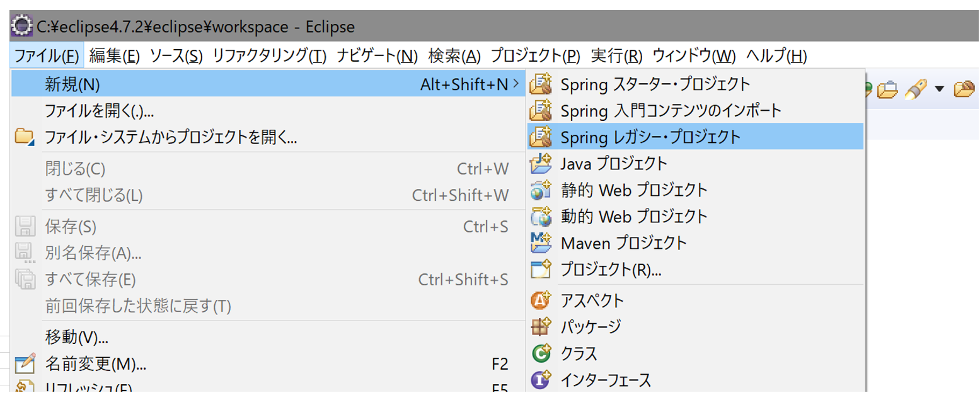
Task: Select Spring レガシー・プロジェクト from the submenu
Action: tap(650, 137)
